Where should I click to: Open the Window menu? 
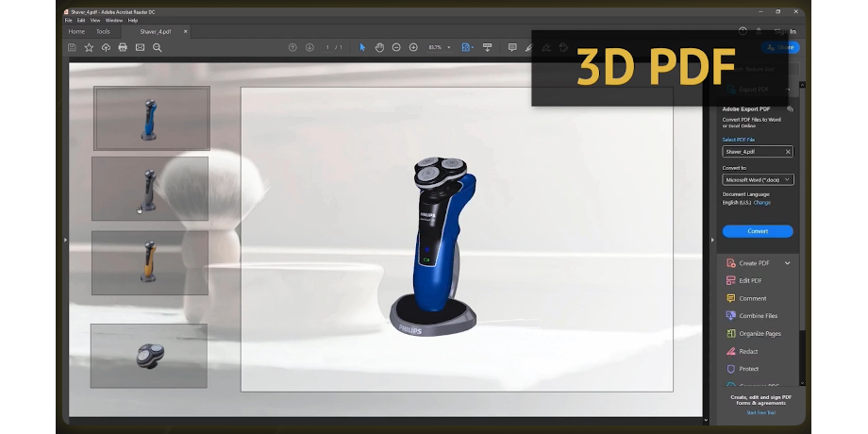click(x=114, y=21)
